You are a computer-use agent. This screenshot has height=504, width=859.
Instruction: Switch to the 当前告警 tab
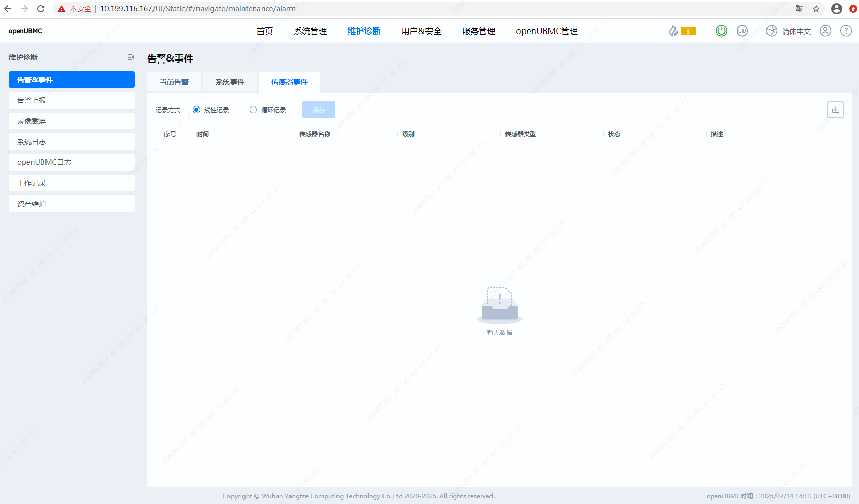point(174,82)
